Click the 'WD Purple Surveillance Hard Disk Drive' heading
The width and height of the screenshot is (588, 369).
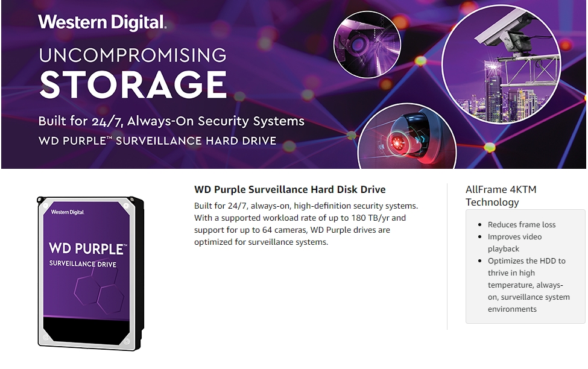tap(290, 189)
